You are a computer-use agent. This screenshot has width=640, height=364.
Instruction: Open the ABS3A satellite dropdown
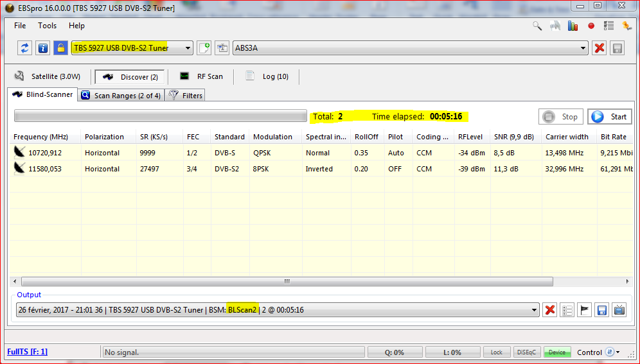click(x=583, y=48)
